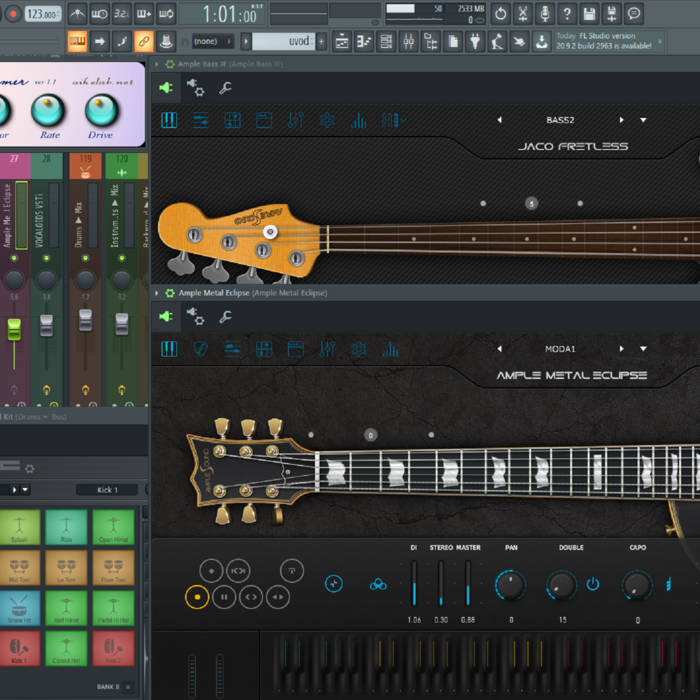Collapse the Ample Metal Eclipse plugin window
This screenshot has height=700, width=700.
click(157, 293)
